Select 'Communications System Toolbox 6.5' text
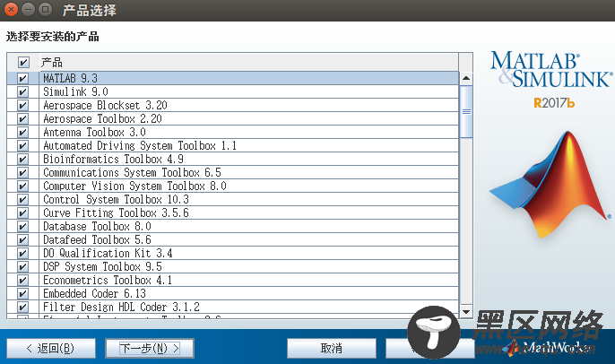Image resolution: width=615 pixels, height=364 pixels. point(132,172)
